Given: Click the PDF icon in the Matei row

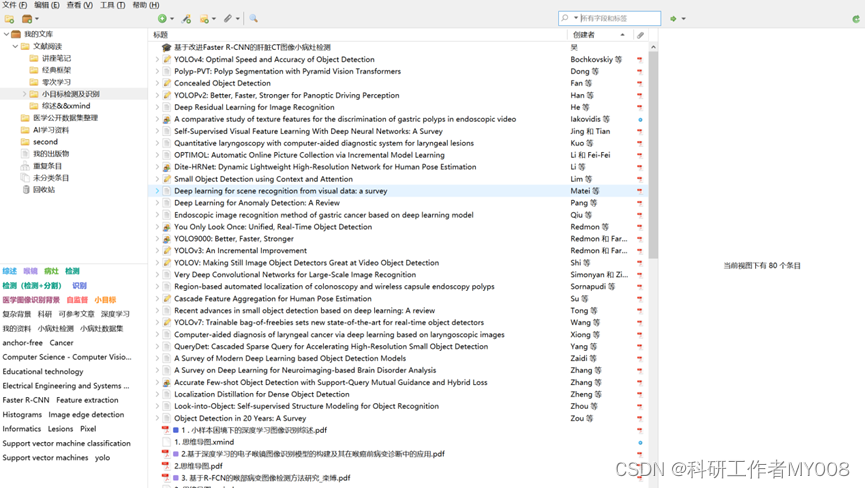Looking at the screenshot, I should click(640, 191).
